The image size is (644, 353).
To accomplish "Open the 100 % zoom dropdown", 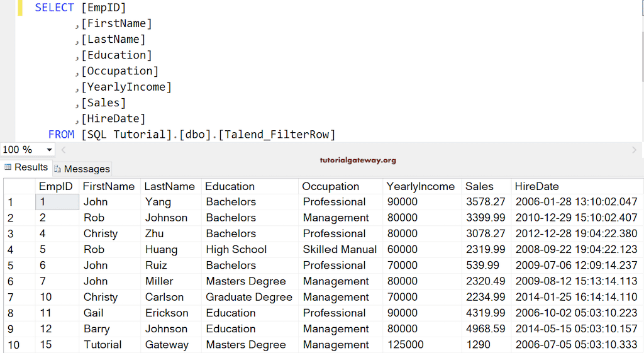I will pos(49,150).
